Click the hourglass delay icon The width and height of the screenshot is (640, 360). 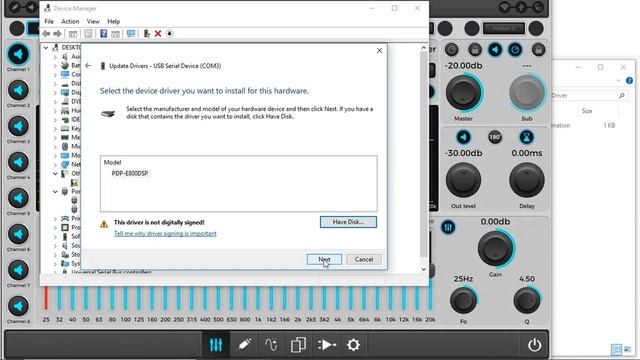point(527,137)
